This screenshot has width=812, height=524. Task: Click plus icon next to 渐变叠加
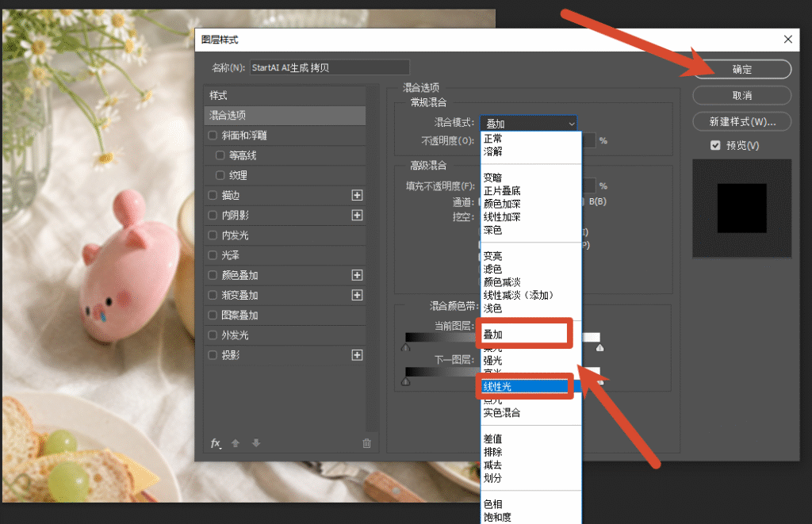click(357, 295)
